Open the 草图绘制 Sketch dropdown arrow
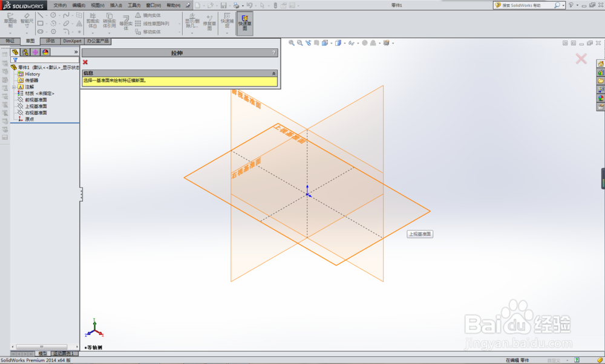Viewport: 605px width, 364px height. click(10, 33)
